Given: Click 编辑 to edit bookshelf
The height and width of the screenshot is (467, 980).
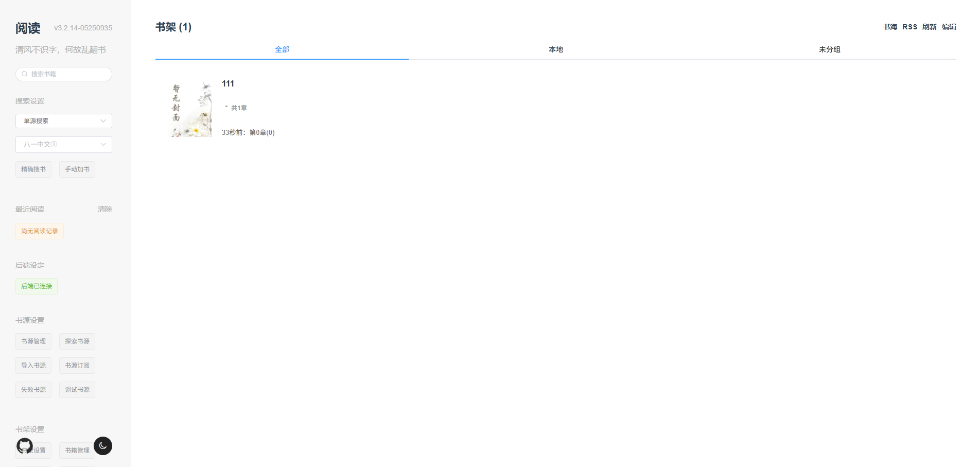Looking at the screenshot, I should 949,27.
